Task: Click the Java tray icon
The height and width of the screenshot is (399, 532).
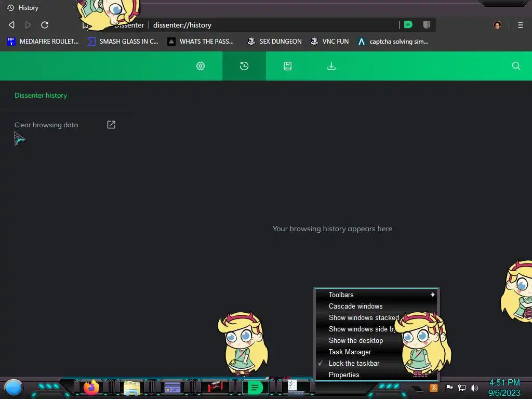Action: pyautogui.click(x=433, y=388)
